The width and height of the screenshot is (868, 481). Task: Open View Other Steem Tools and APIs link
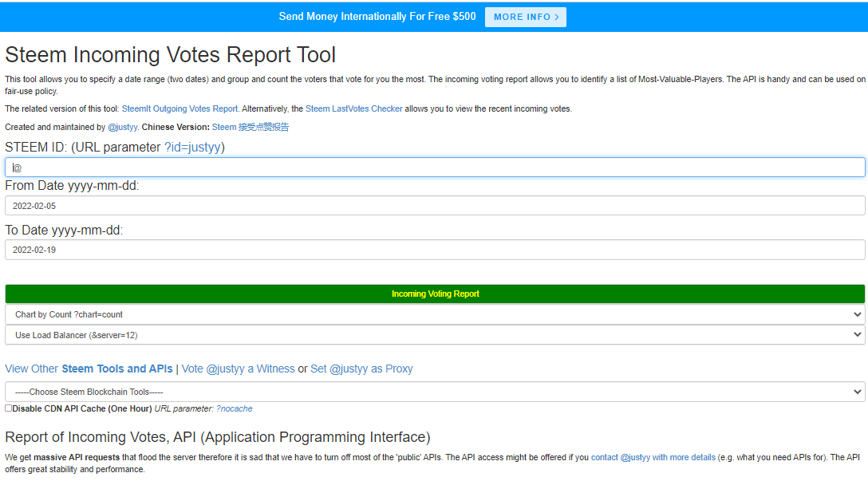pos(89,369)
